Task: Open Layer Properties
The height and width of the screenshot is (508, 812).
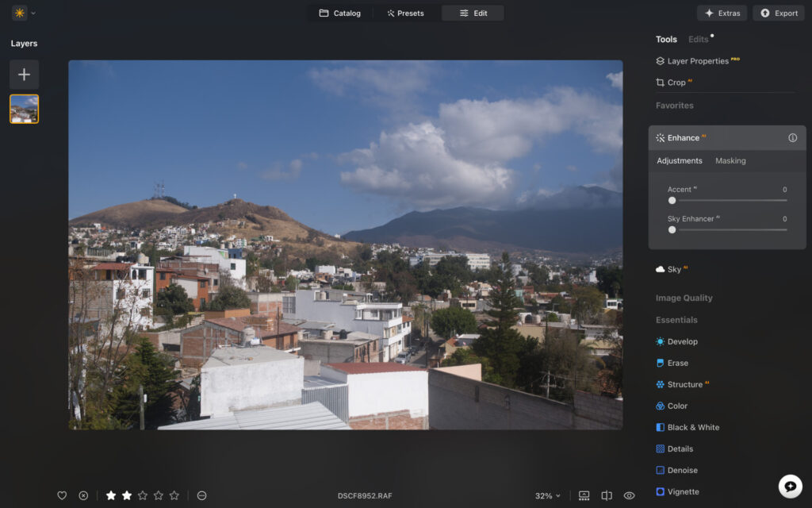Action: 699,60
